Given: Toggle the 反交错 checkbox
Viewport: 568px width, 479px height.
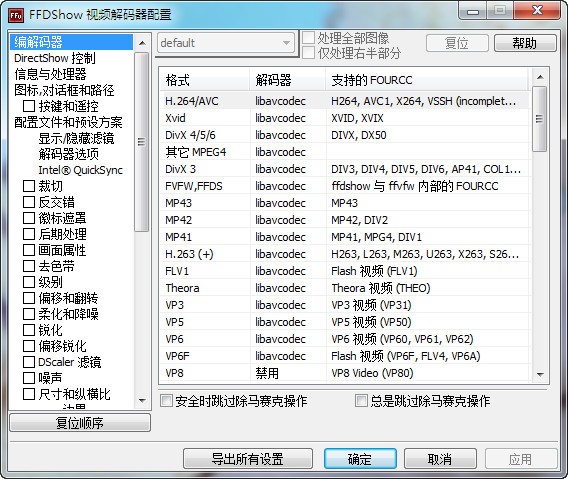Looking at the screenshot, I should (29, 202).
